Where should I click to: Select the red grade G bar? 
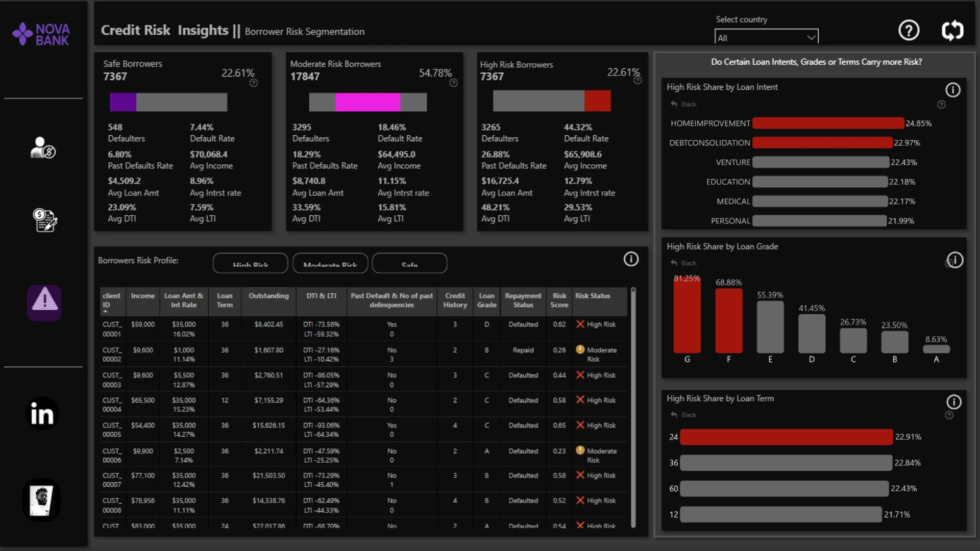(687, 316)
